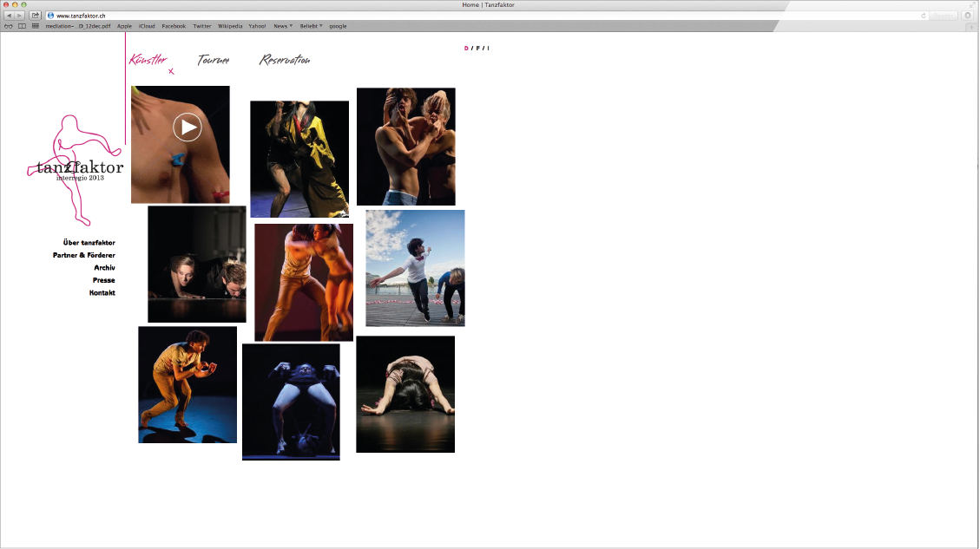This screenshot has height=549, width=980.
Task: Show bookmarks with the open-book icon
Action: point(22,26)
